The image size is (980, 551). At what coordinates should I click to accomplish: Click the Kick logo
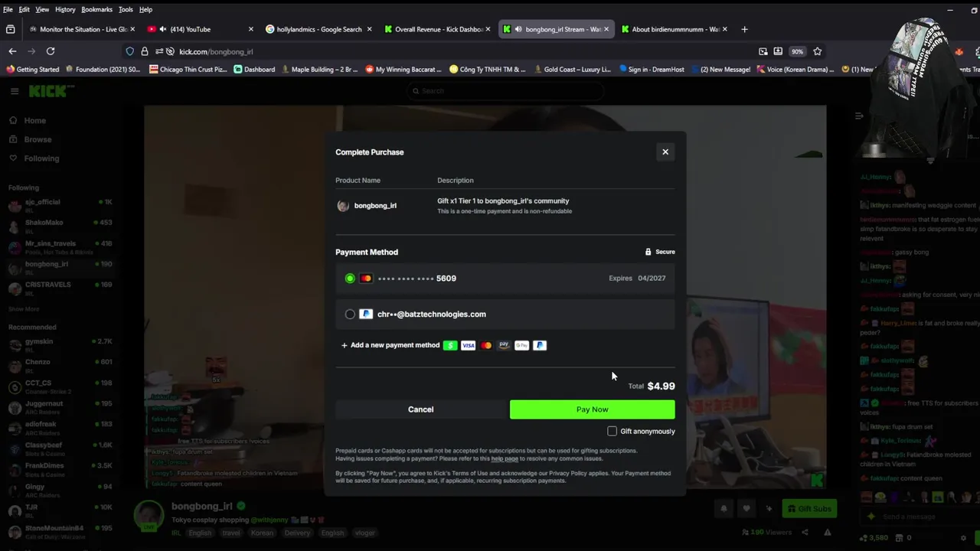coord(51,91)
